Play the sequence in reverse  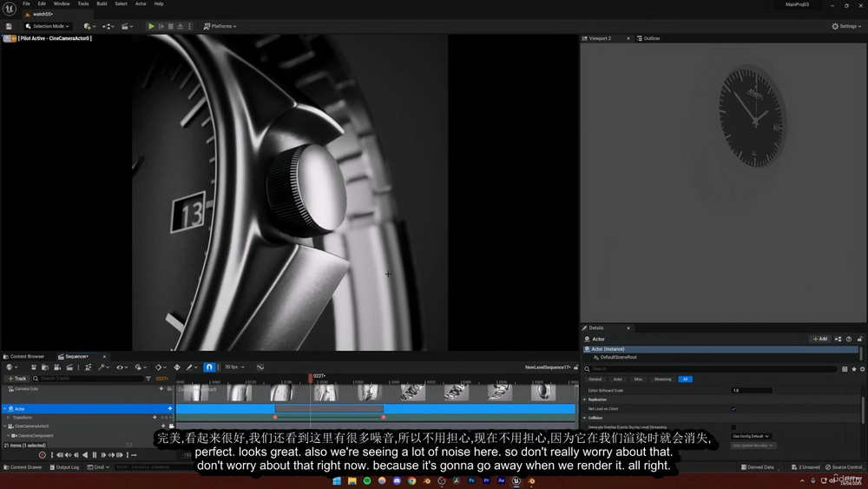(85, 454)
